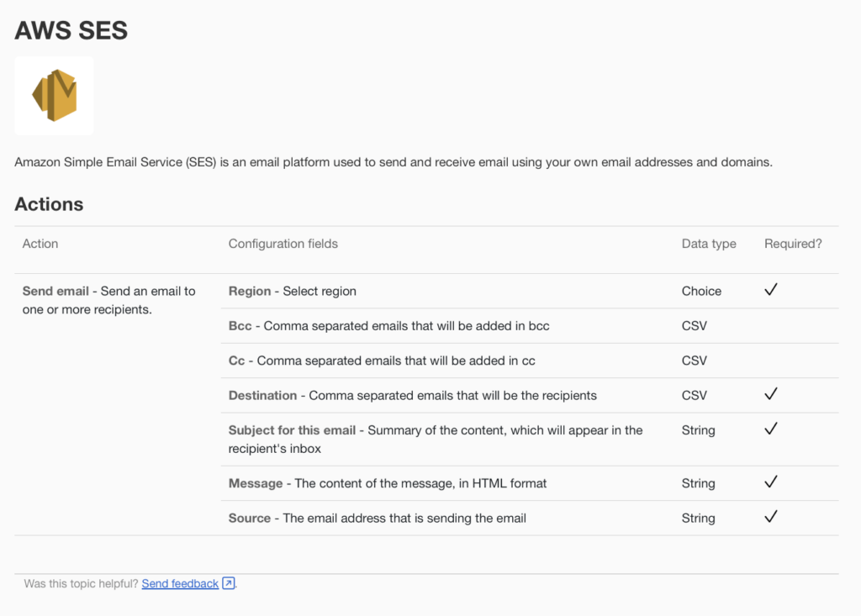Click the required checkmark in Region row
Image resolution: width=861 pixels, height=616 pixels.
click(771, 289)
